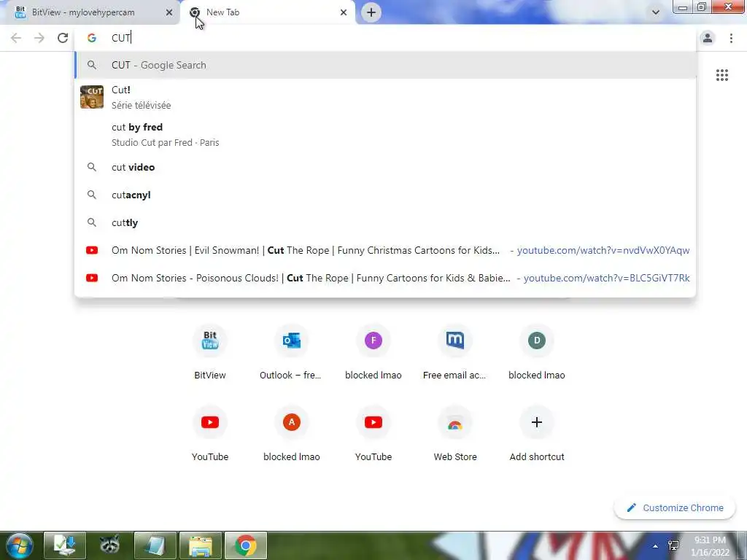Pick the cuttly suggestion
This screenshot has width=747, height=560.
coord(385,222)
